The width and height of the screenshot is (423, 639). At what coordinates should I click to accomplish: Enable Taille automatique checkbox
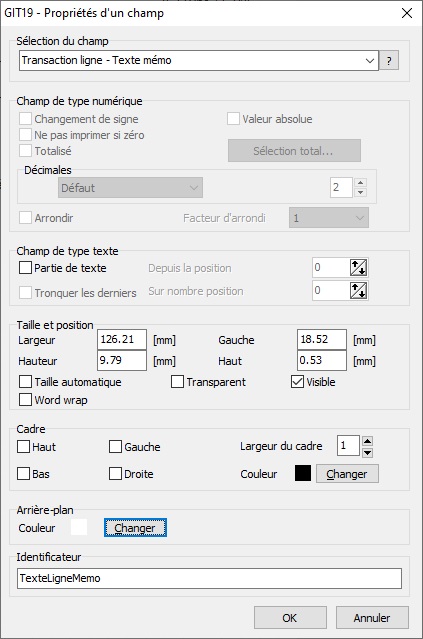[x=25, y=382]
